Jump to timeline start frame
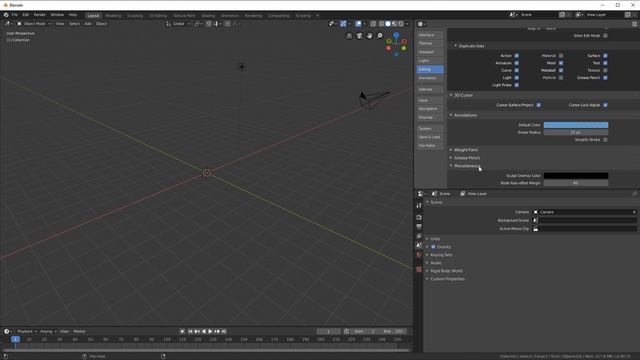The height and width of the screenshot is (360, 640). tap(190, 331)
